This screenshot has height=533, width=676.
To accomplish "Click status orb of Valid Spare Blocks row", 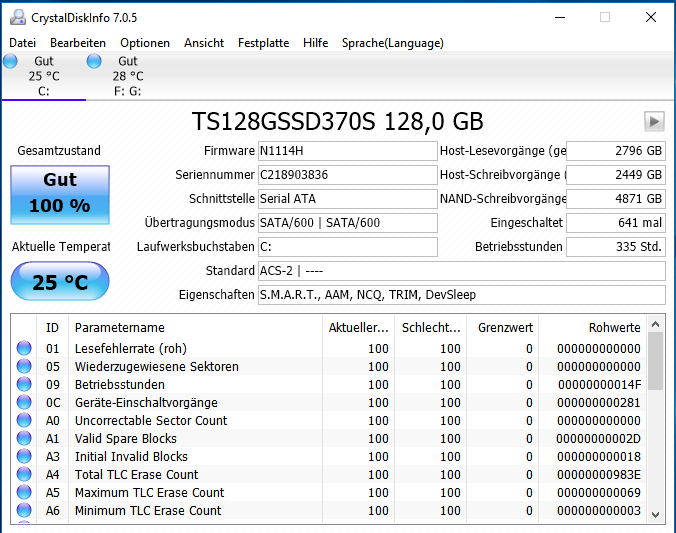I will point(24,439).
